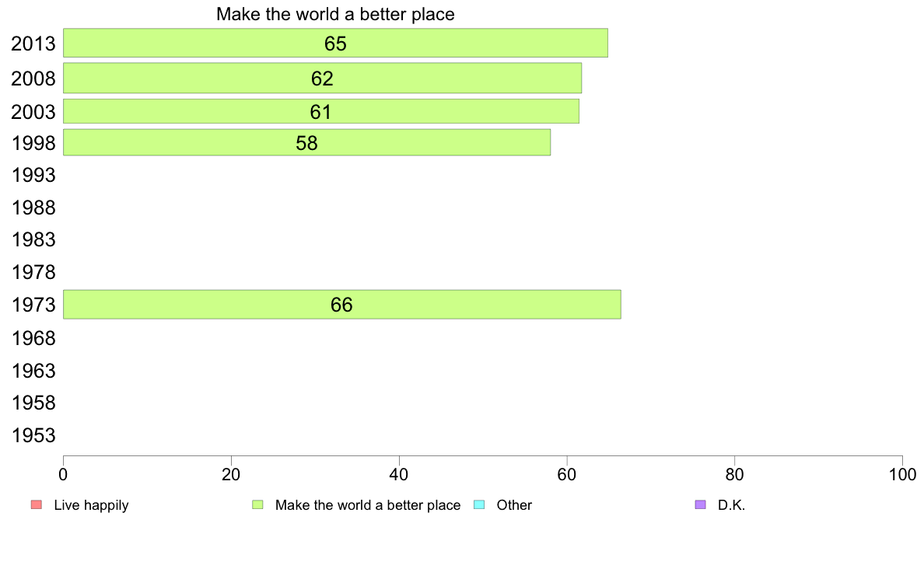Click the Other legend text
The width and height of the screenshot is (924, 572).
514,505
